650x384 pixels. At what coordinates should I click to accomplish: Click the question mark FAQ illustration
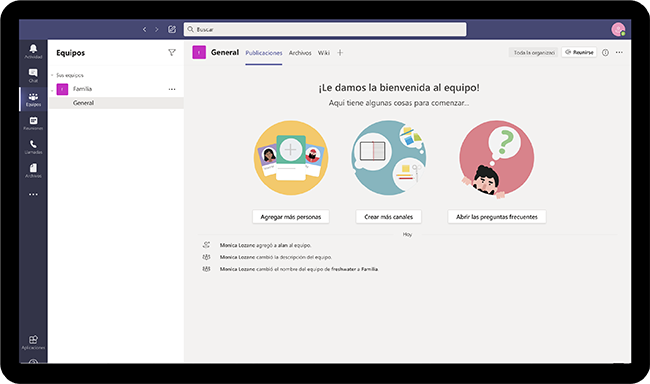497,159
